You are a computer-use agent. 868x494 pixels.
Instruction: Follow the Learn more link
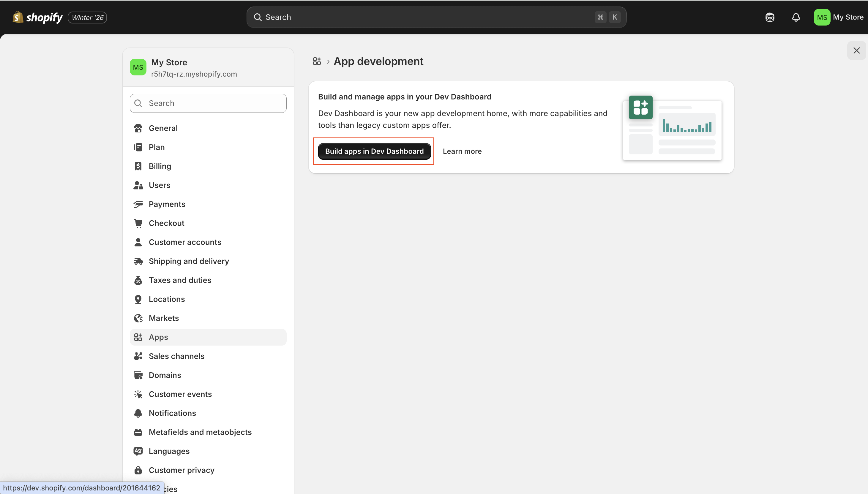click(x=462, y=151)
